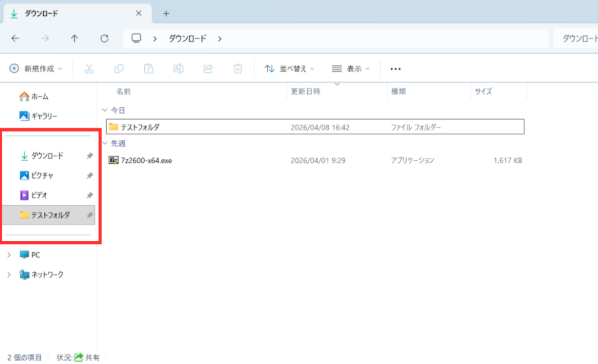Select the Rename icon in the toolbar
The width and height of the screenshot is (598, 364).
pyautogui.click(x=178, y=68)
